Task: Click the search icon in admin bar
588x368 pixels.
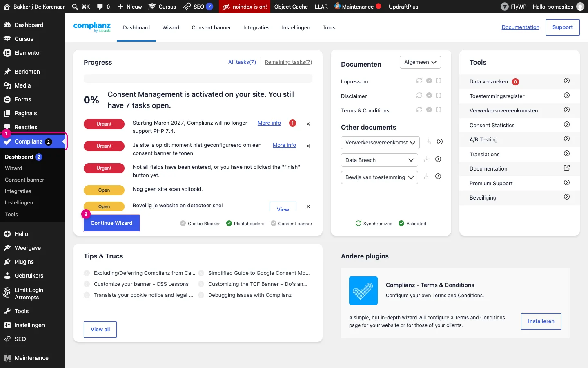Action: click(x=75, y=7)
